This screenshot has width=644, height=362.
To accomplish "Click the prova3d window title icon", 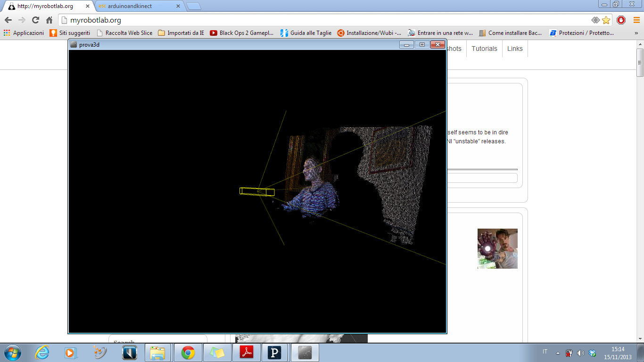I will (74, 45).
